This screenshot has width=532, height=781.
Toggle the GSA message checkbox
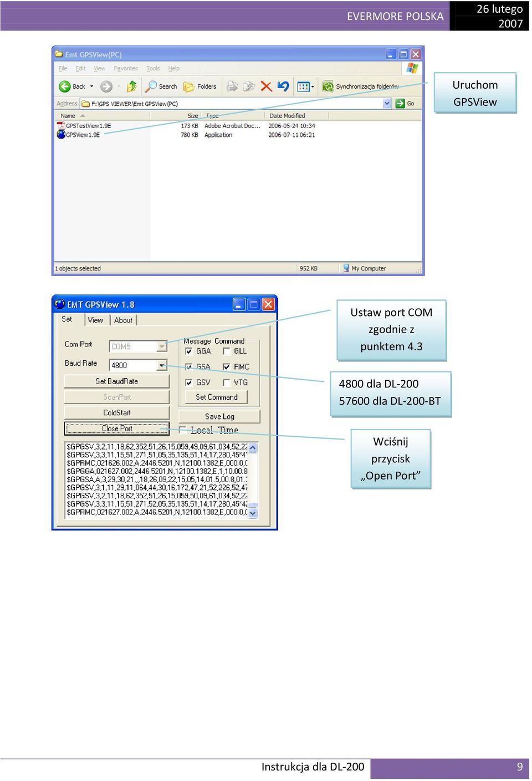click(188, 367)
